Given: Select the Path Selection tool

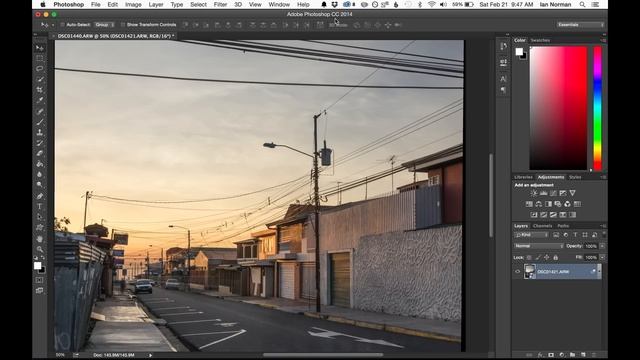Looking at the screenshot, I should coord(40,217).
